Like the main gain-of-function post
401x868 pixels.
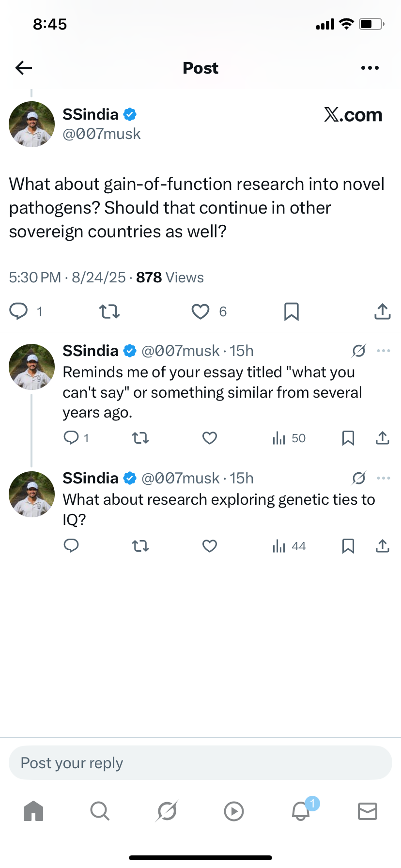(x=200, y=311)
